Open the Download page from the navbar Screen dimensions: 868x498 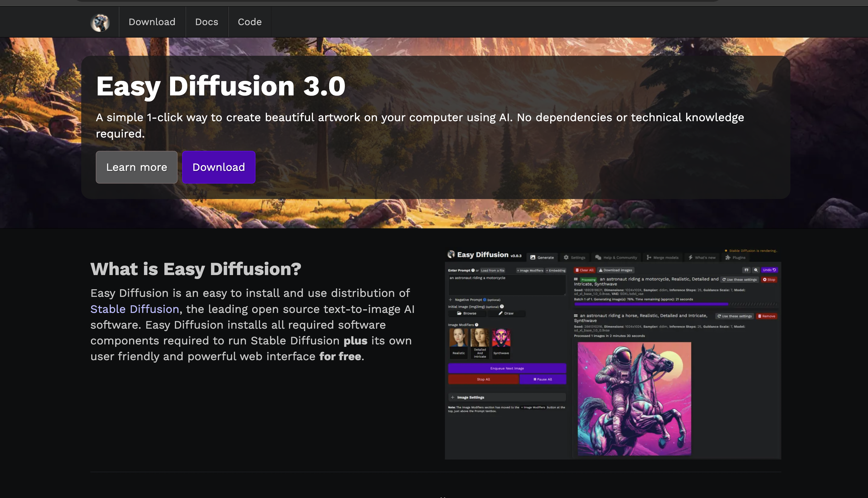(x=152, y=22)
